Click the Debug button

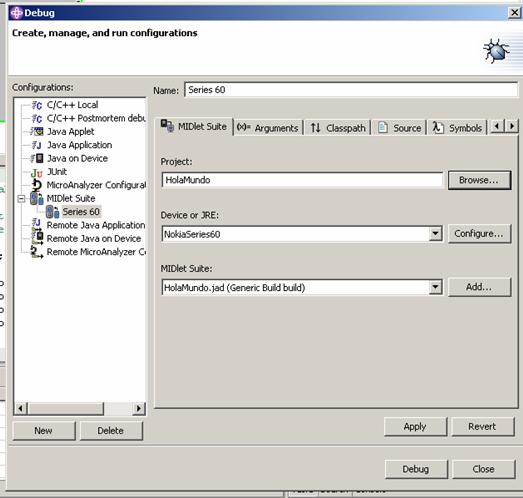(x=416, y=469)
